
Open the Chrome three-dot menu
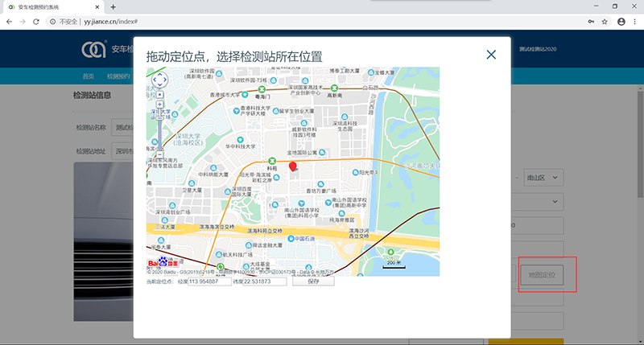click(634, 22)
